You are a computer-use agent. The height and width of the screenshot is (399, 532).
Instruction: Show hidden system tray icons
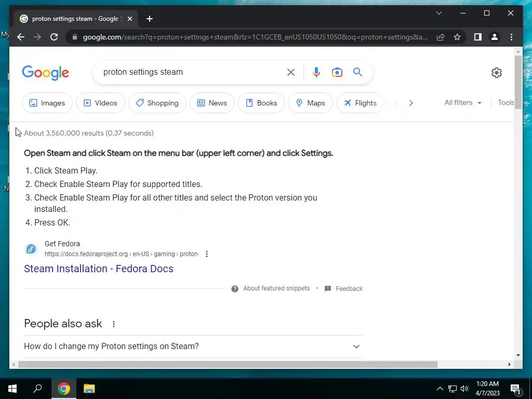click(440, 389)
